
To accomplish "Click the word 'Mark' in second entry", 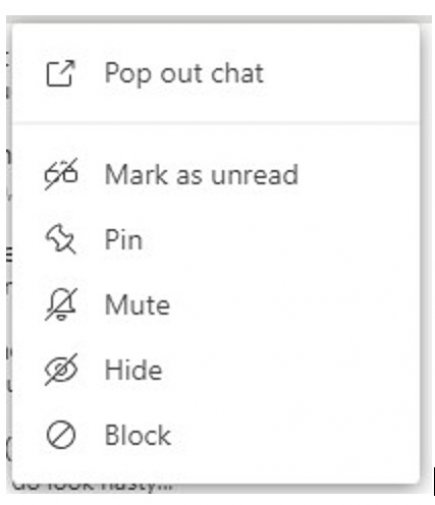I will tap(136, 174).
